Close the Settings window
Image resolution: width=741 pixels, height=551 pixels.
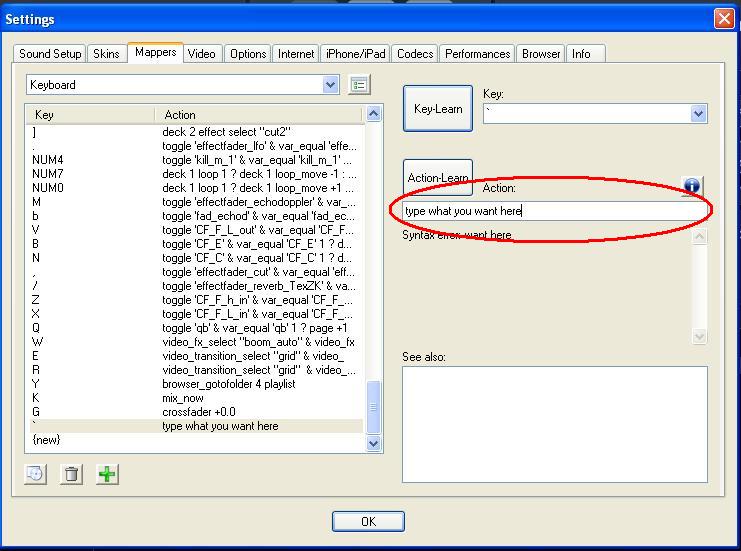pyautogui.click(x=724, y=19)
